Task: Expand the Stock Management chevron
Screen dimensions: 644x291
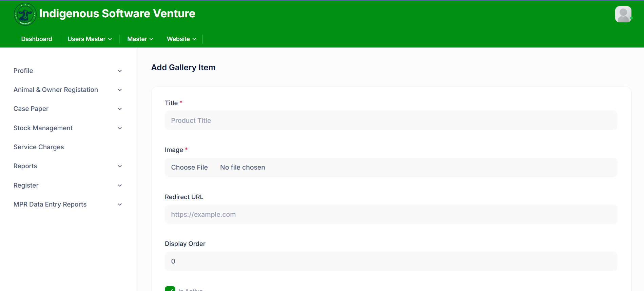Action: point(120,128)
